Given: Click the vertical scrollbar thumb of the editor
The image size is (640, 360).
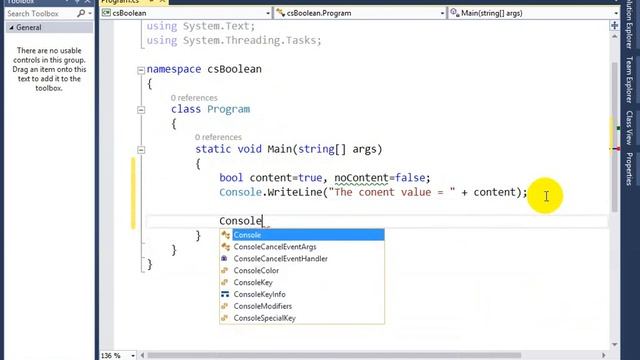Looking at the screenshot, I should pyautogui.click(x=615, y=137).
